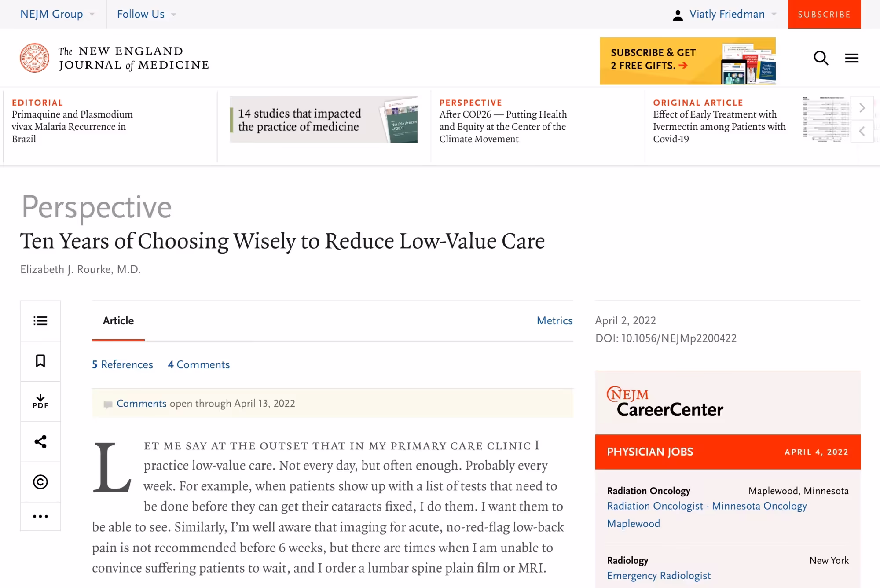Bookmark this article via sidebar icon

(x=40, y=361)
